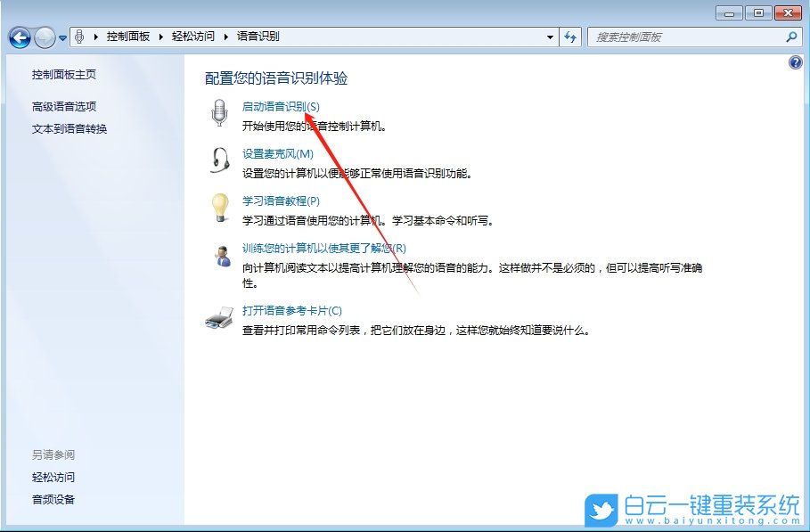Click the refresh icon in the address bar
Screen dimensions: 810x532
point(569,37)
